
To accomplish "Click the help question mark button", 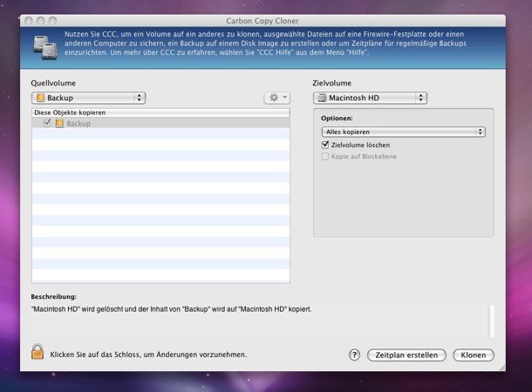I will 354,355.
